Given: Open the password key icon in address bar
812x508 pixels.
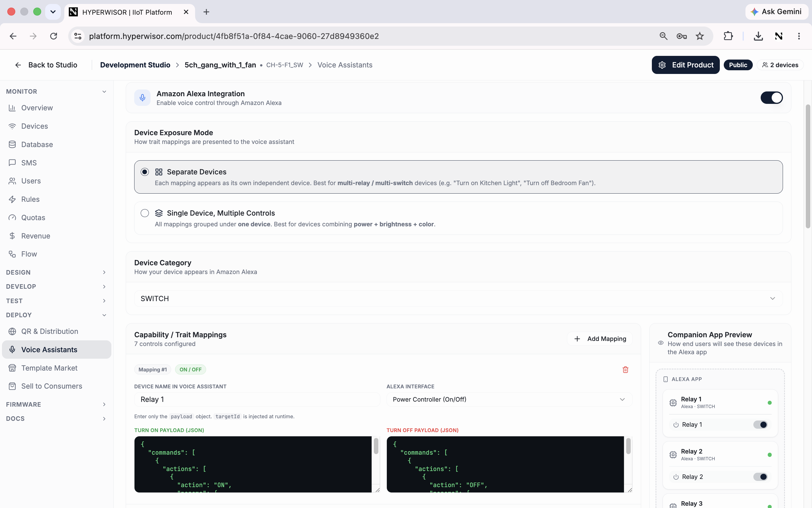Looking at the screenshot, I should click(681, 36).
